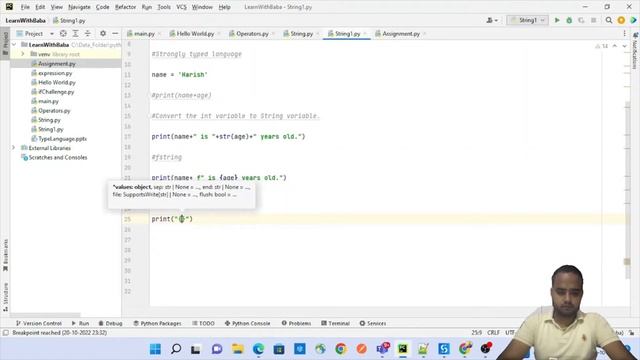Open the Python Console tool window

[x=247, y=323]
